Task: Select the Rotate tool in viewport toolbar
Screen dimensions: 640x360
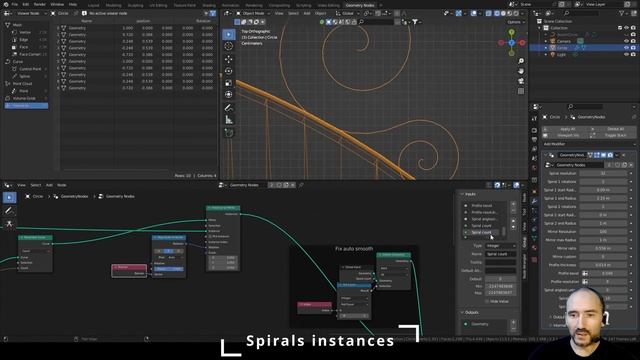Action: pos(229,71)
